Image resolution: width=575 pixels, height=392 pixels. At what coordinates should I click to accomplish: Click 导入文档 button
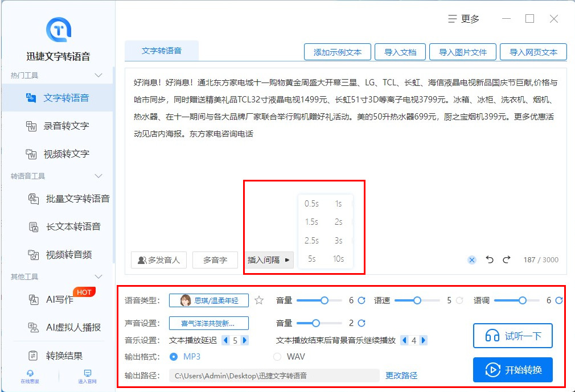coord(400,52)
